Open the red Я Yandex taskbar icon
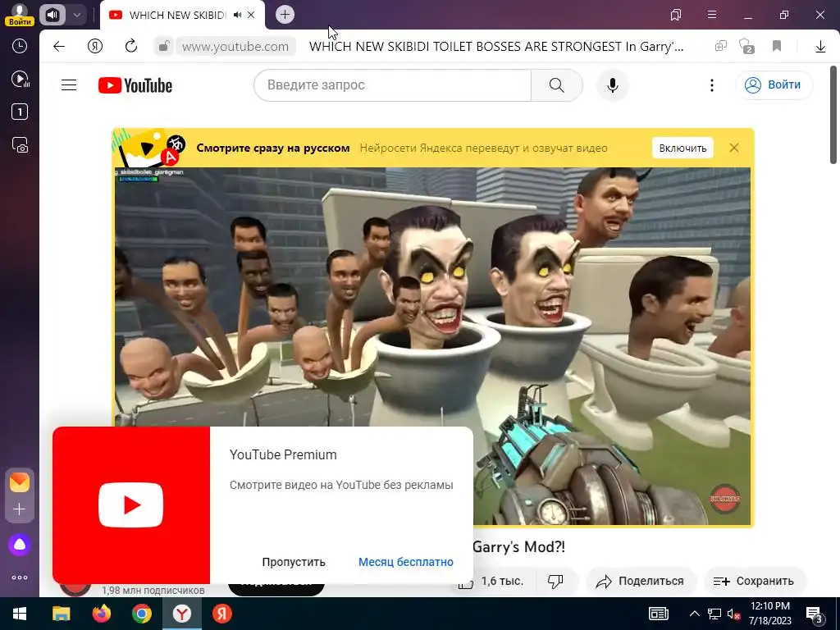This screenshot has height=630, width=840. click(221, 614)
